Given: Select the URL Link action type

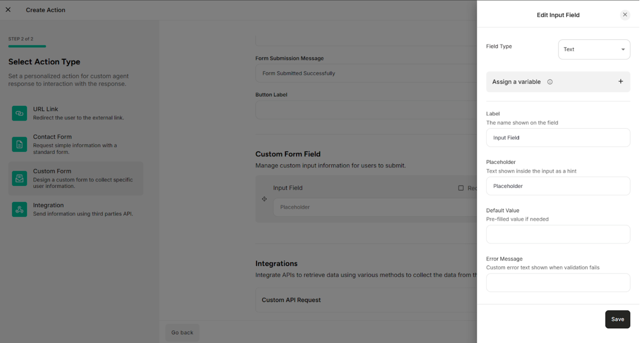Looking at the screenshot, I should 75,113.
